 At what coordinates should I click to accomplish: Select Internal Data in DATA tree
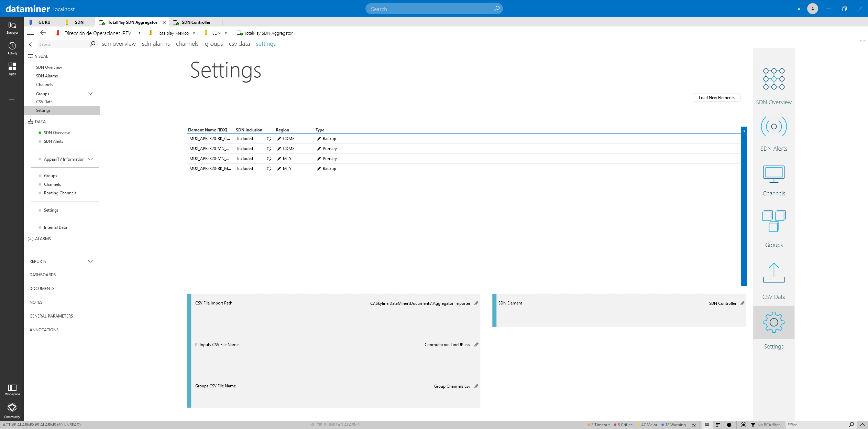click(x=55, y=227)
